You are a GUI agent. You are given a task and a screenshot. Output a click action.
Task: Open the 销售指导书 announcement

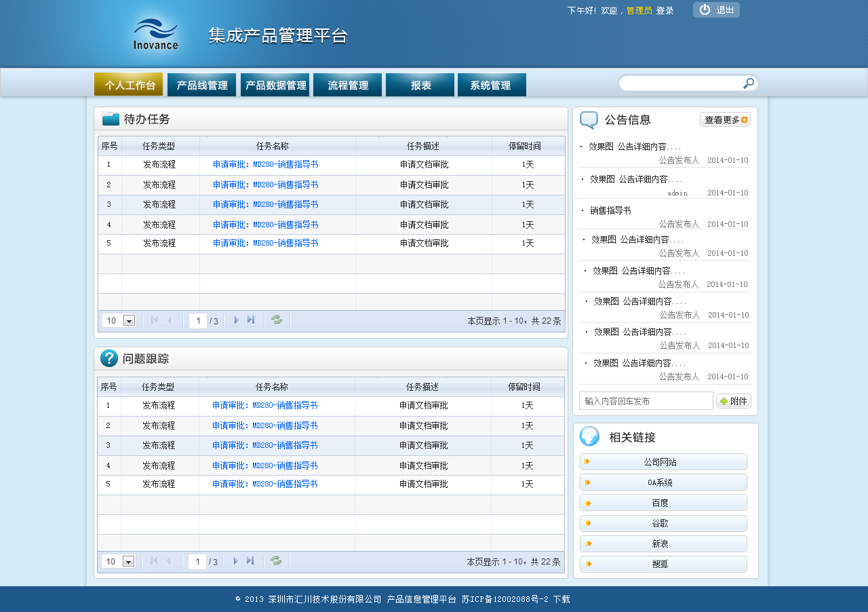point(610,211)
